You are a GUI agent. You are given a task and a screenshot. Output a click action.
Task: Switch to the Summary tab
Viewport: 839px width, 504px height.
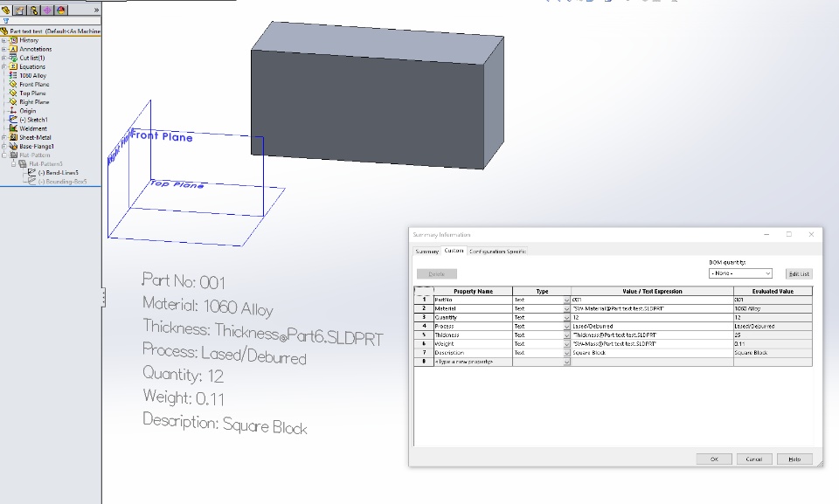click(427, 251)
